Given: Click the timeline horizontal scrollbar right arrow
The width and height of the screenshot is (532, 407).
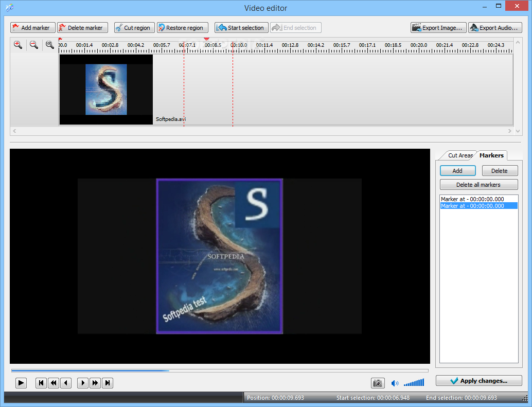Looking at the screenshot, I should coord(509,131).
